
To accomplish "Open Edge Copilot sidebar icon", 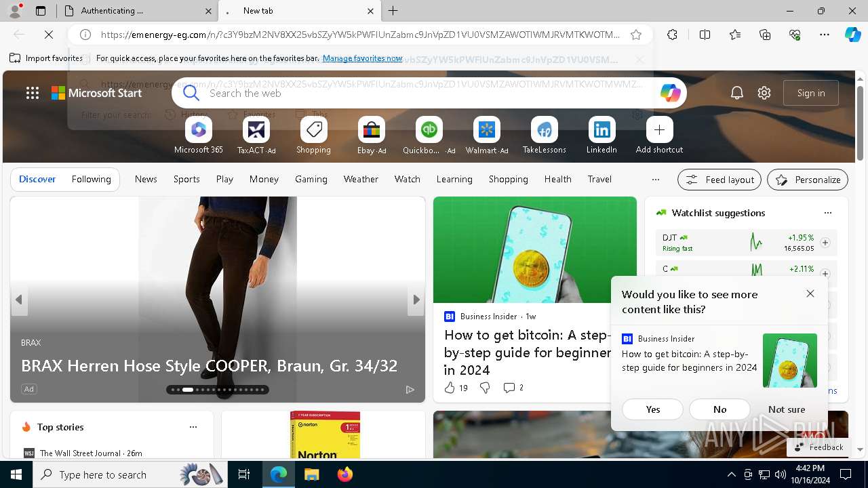I will 852,35.
